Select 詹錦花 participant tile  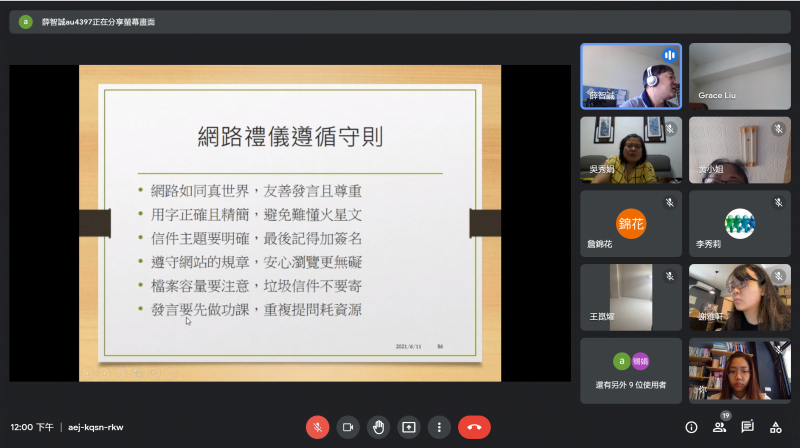(x=631, y=223)
